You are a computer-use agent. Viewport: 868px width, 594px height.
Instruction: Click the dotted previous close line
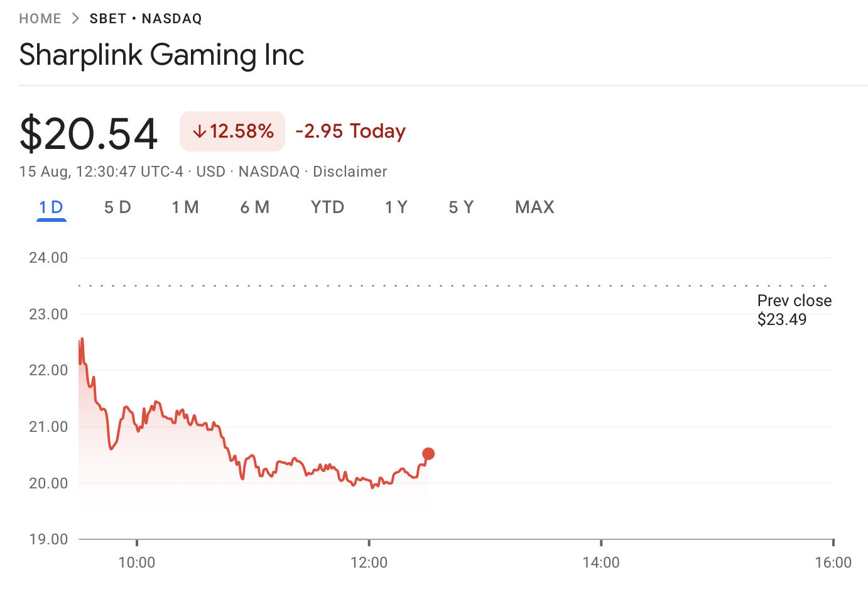[x=440, y=284]
